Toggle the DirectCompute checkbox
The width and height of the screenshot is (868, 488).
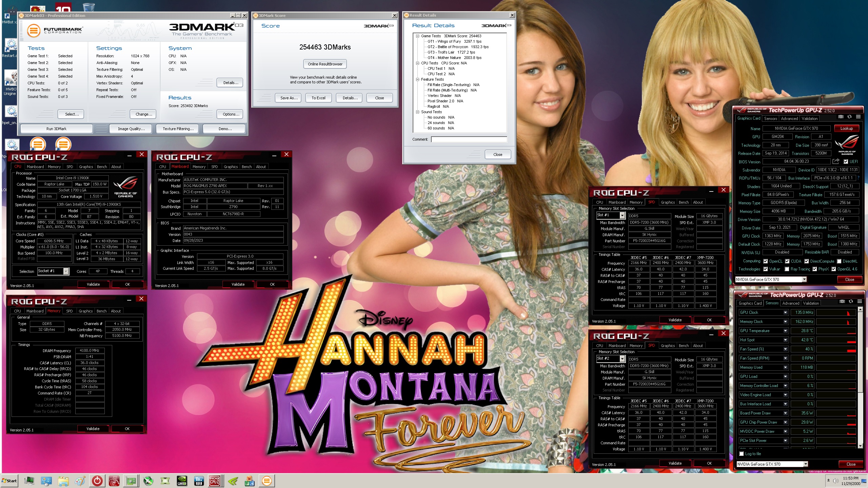tap(806, 261)
